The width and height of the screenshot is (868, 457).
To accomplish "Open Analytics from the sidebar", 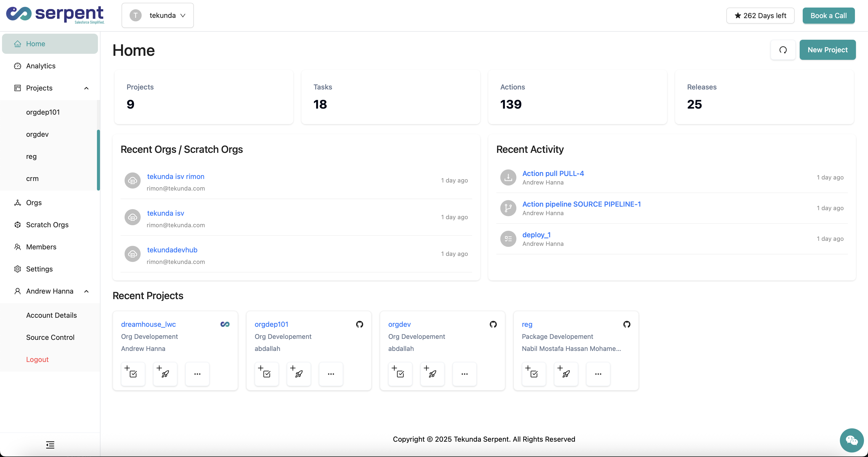I will 41,66.
